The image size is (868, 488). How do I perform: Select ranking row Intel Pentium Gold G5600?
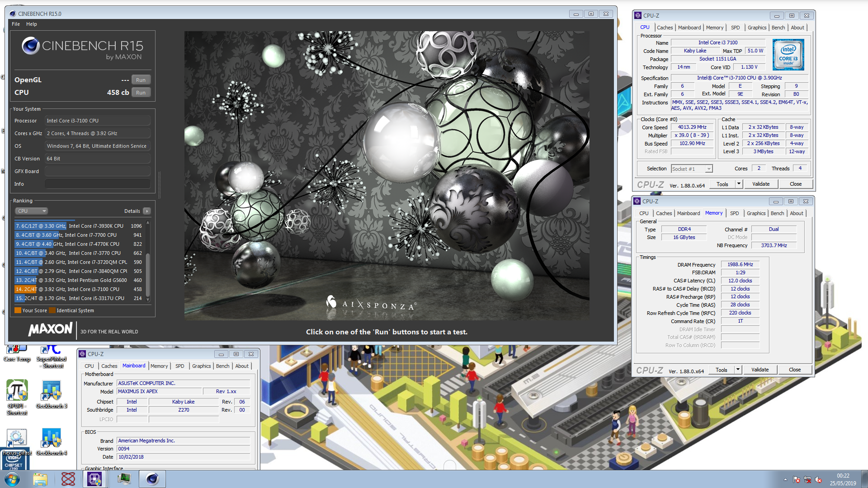click(79, 280)
